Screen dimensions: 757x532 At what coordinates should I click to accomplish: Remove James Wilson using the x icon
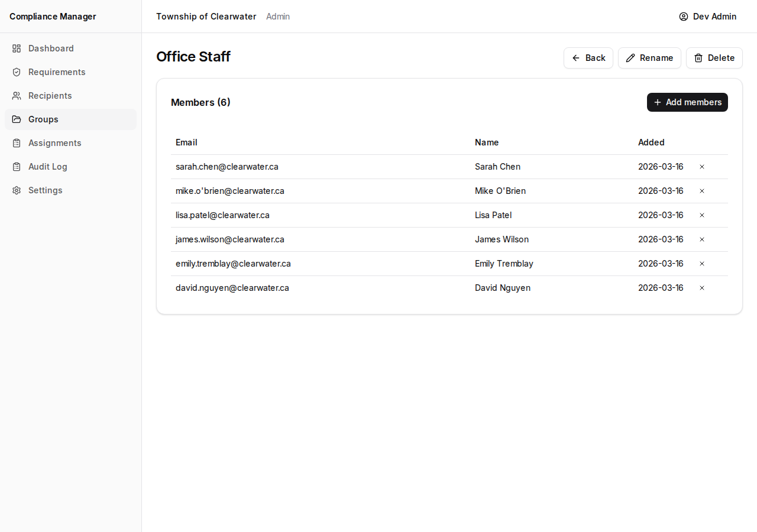[x=702, y=239]
